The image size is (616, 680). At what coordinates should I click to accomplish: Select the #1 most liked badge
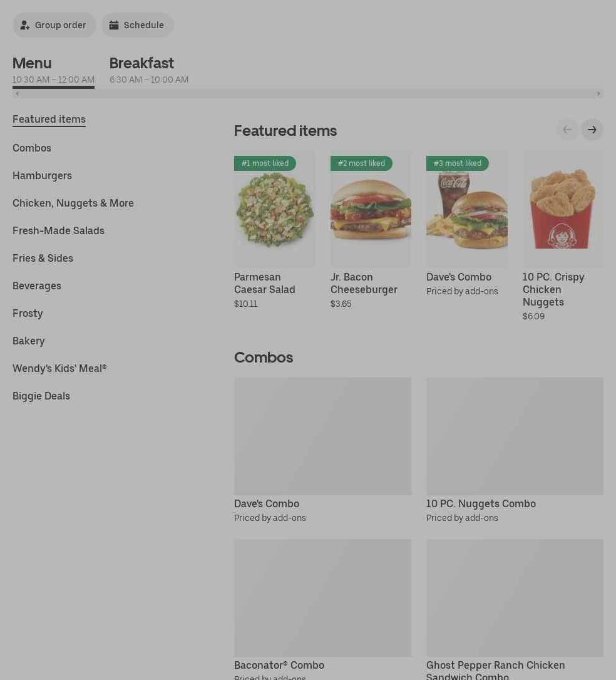(265, 163)
